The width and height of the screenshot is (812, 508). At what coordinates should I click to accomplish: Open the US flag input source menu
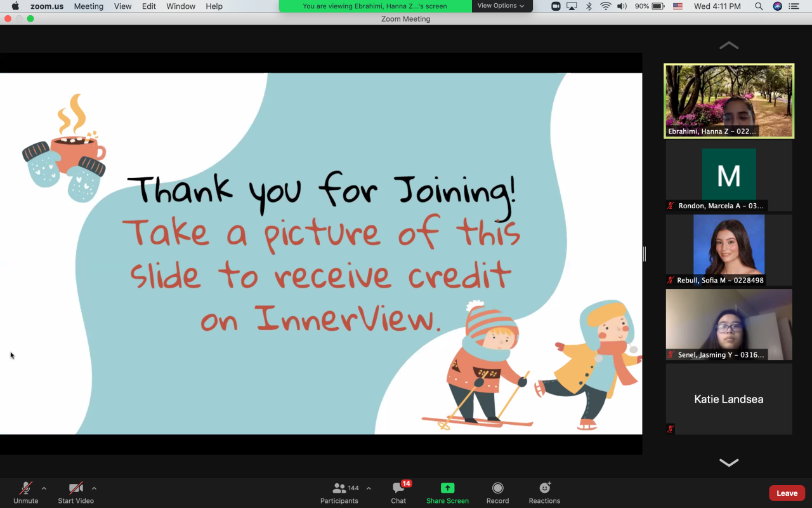pos(678,6)
